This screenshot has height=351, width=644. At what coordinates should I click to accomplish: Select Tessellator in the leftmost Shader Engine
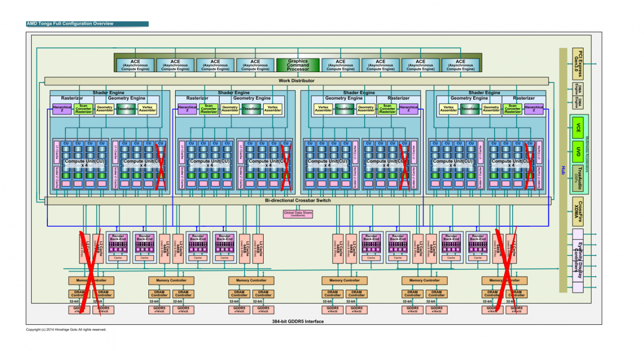pos(126,109)
